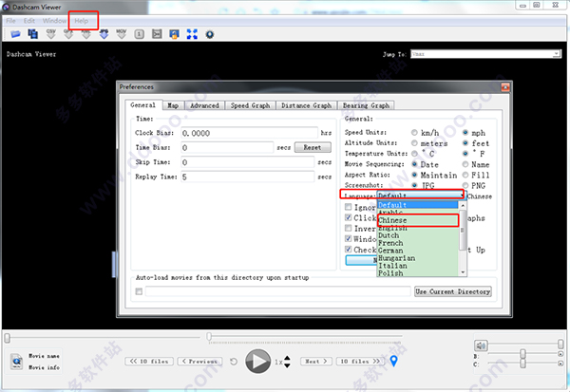Select Default in the language list

tap(417, 205)
